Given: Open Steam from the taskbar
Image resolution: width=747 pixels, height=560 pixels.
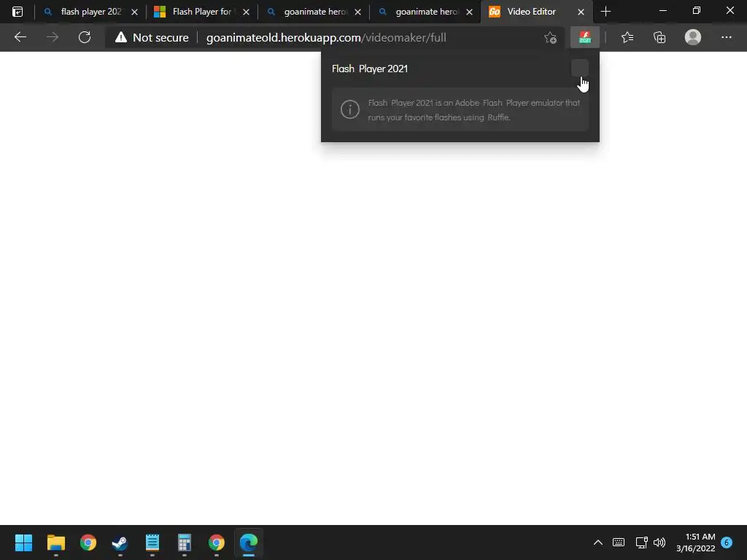Looking at the screenshot, I should coord(120,542).
